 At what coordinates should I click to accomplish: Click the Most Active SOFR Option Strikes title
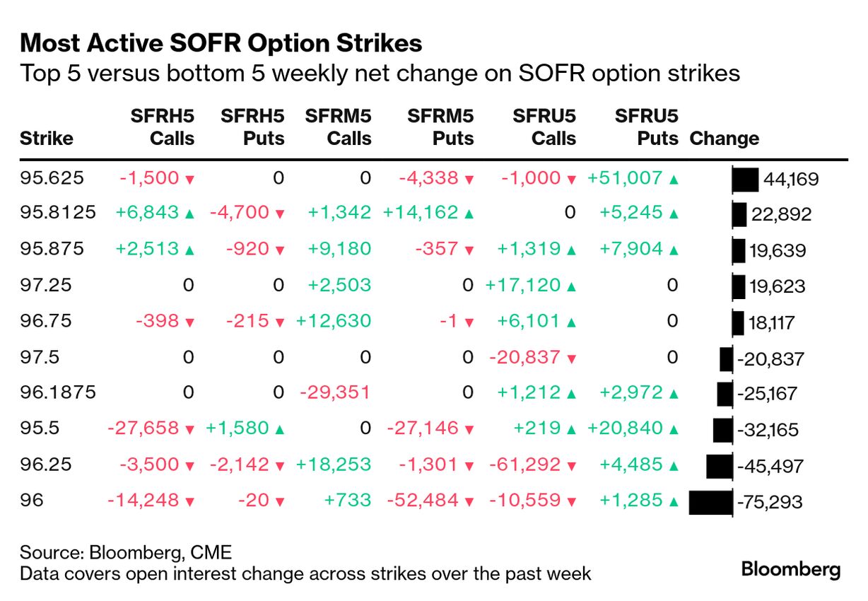pos(221,44)
